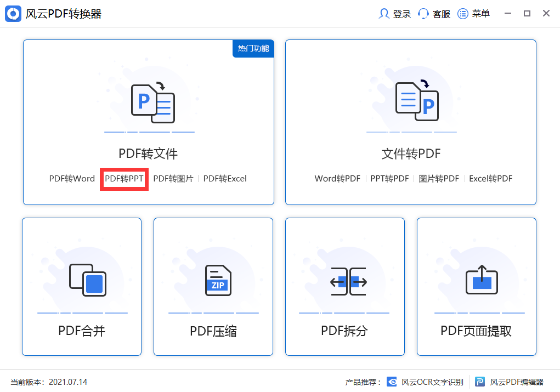The height and width of the screenshot is (392, 560).
Task: Open PDF合并 card label
Action: (82, 331)
